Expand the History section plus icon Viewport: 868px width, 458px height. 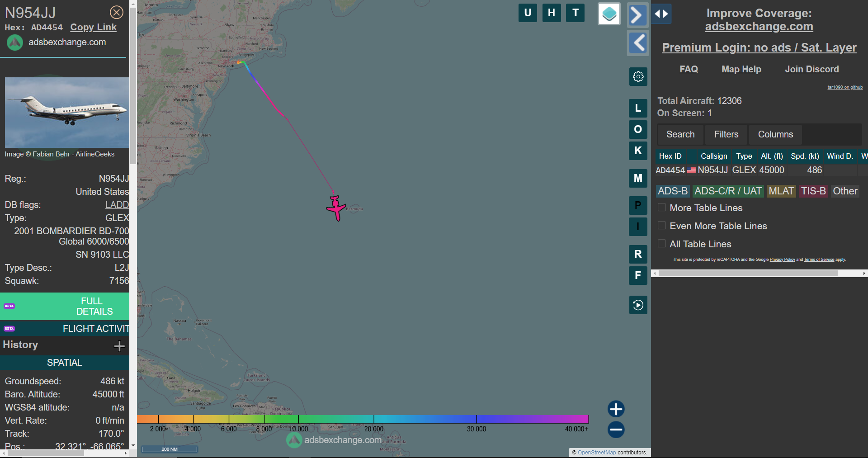119,346
